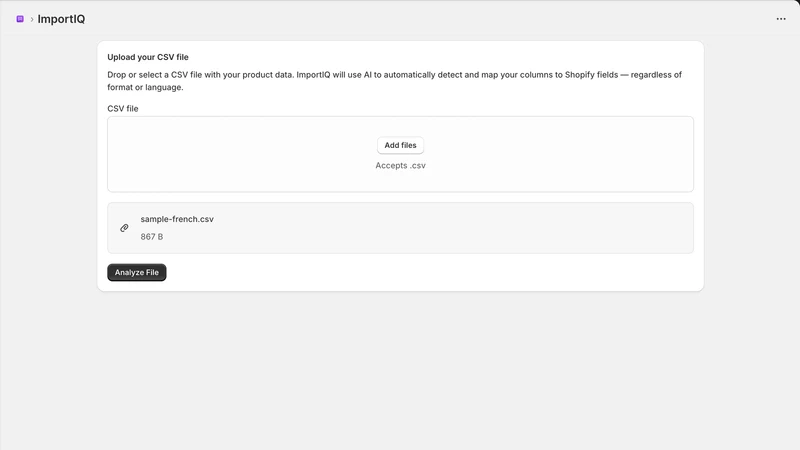Click the 867 B file size text
This screenshot has width=800, height=450.
152,237
